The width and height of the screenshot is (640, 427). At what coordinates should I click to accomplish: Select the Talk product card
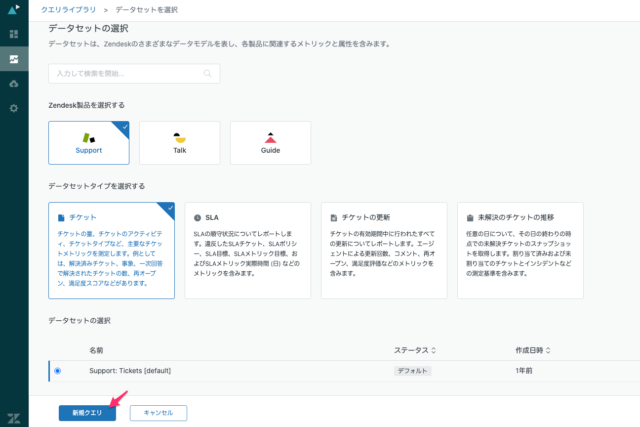point(180,143)
